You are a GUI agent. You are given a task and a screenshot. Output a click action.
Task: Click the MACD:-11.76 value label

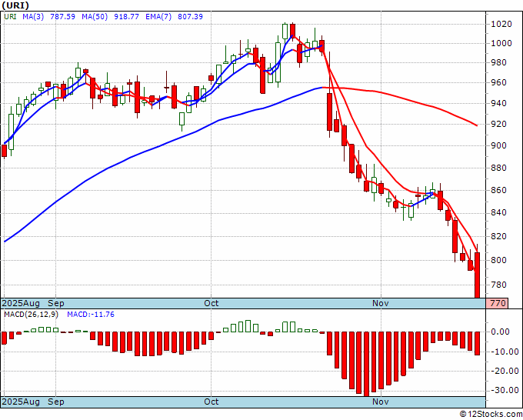point(91,315)
